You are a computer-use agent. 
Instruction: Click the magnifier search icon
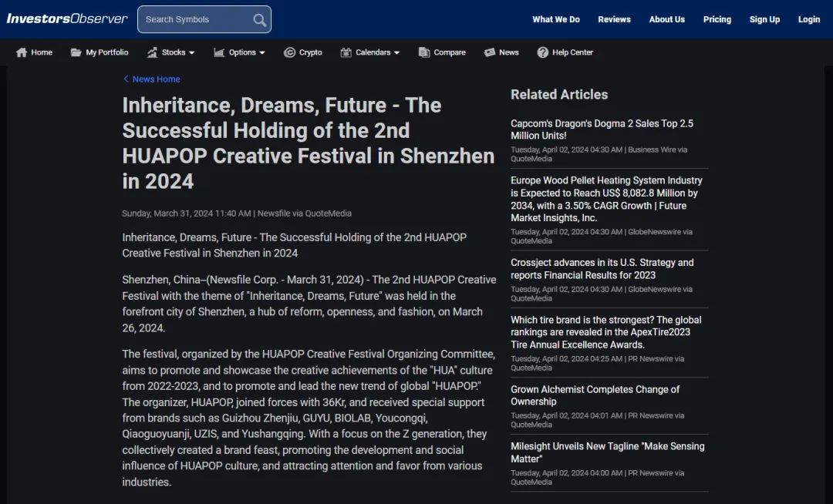(x=259, y=20)
